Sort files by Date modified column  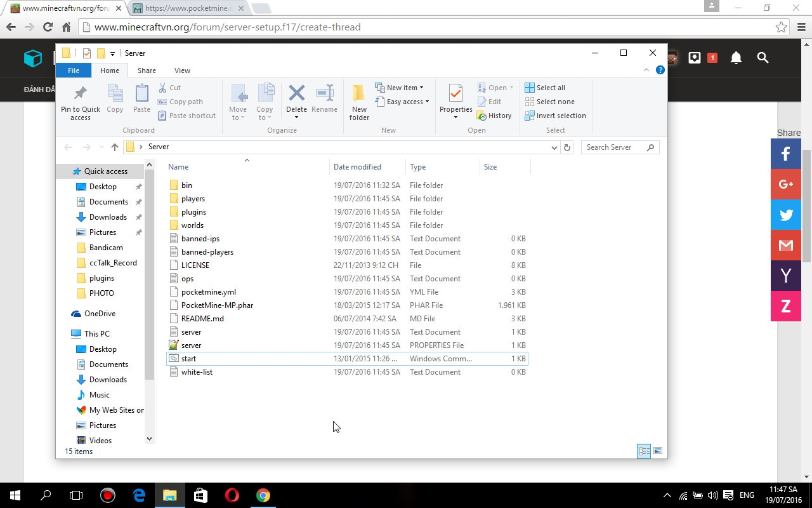(x=357, y=167)
